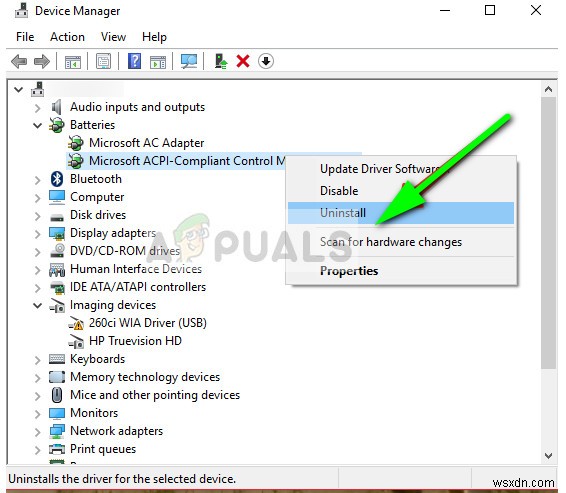Open the View menu
This screenshot has width=566, height=493.
pyautogui.click(x=113, y=37)
